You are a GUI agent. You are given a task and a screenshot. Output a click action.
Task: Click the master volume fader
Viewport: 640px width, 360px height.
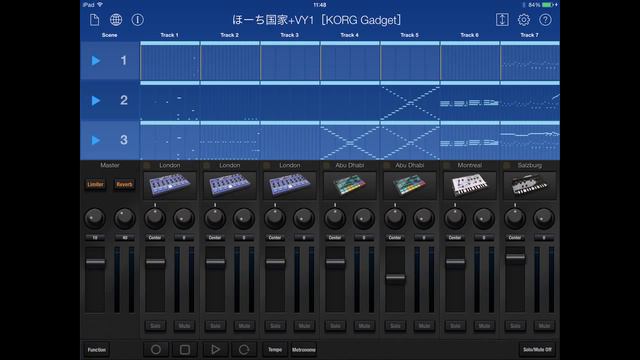(96, 262)
